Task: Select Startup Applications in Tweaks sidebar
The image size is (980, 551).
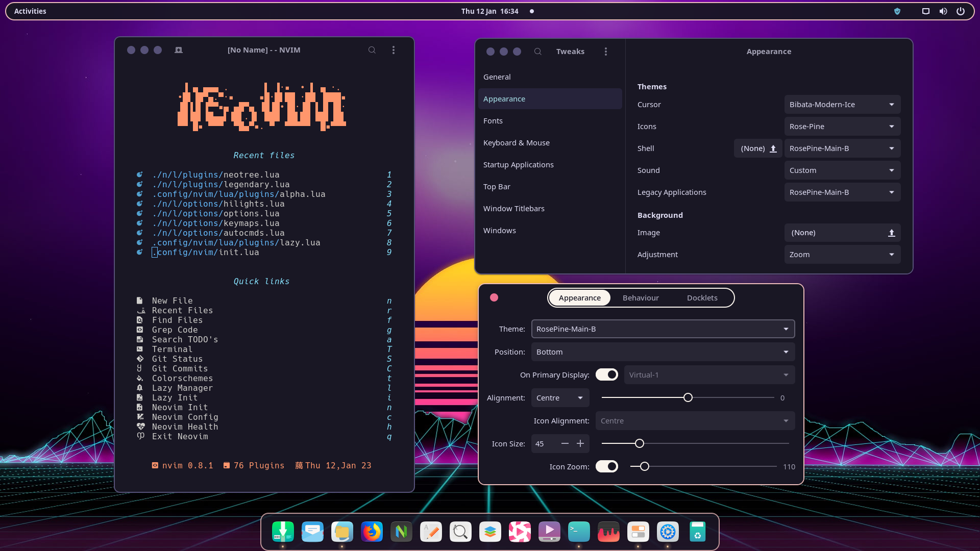Action: [x=550, y=165]
